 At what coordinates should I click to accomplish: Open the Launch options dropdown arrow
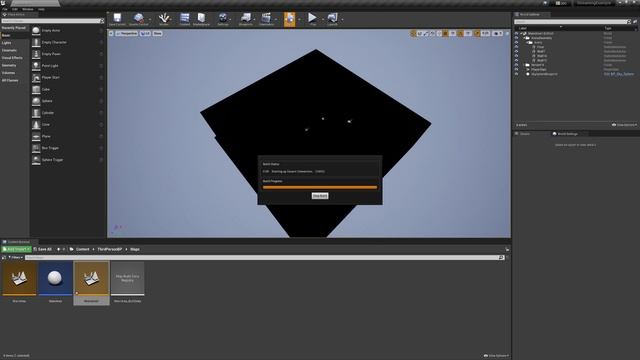(x=342, y=19)
